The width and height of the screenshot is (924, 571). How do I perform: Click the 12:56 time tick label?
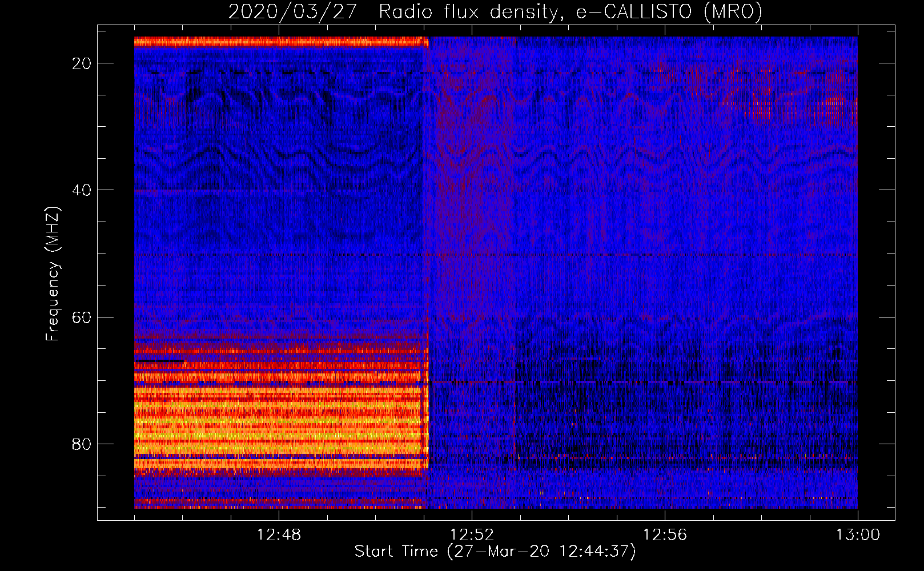665,535
